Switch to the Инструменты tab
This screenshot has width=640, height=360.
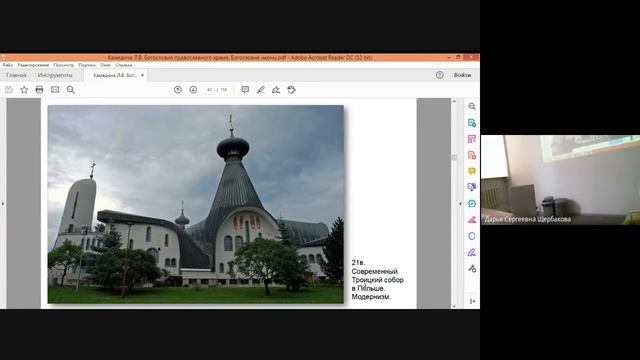55,75
